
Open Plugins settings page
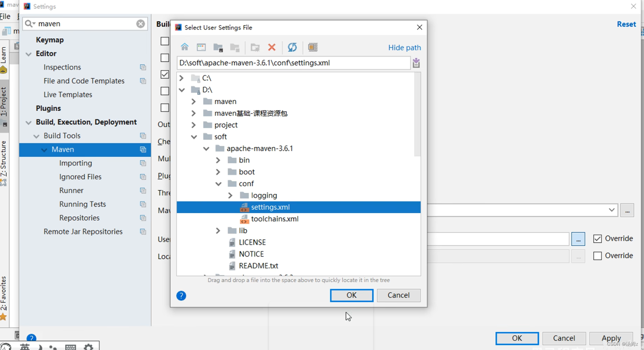pyautogui.click(x=48, y=108)
